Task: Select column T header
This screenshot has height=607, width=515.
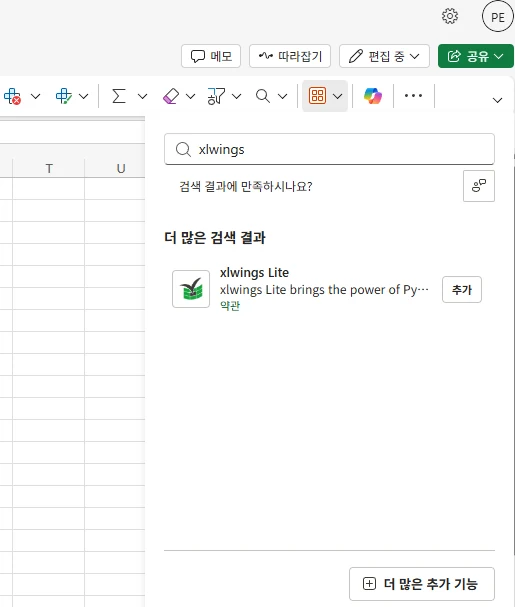Action: point(48,168)
